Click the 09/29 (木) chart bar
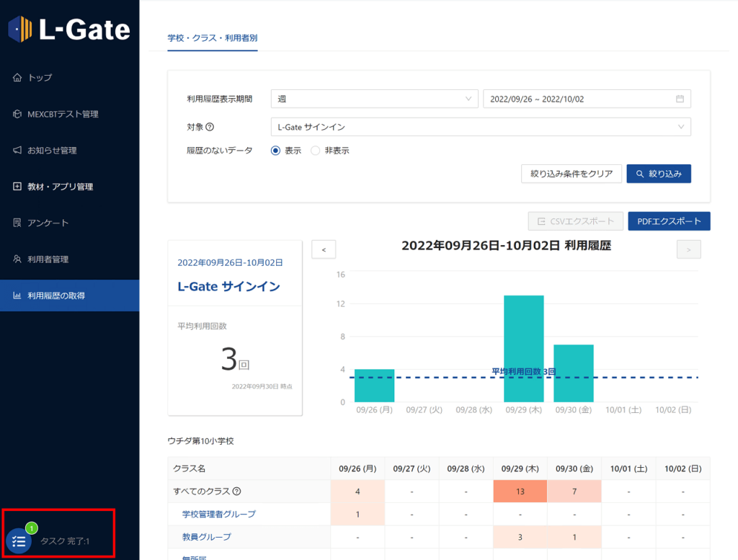 [x=524, y=349]
